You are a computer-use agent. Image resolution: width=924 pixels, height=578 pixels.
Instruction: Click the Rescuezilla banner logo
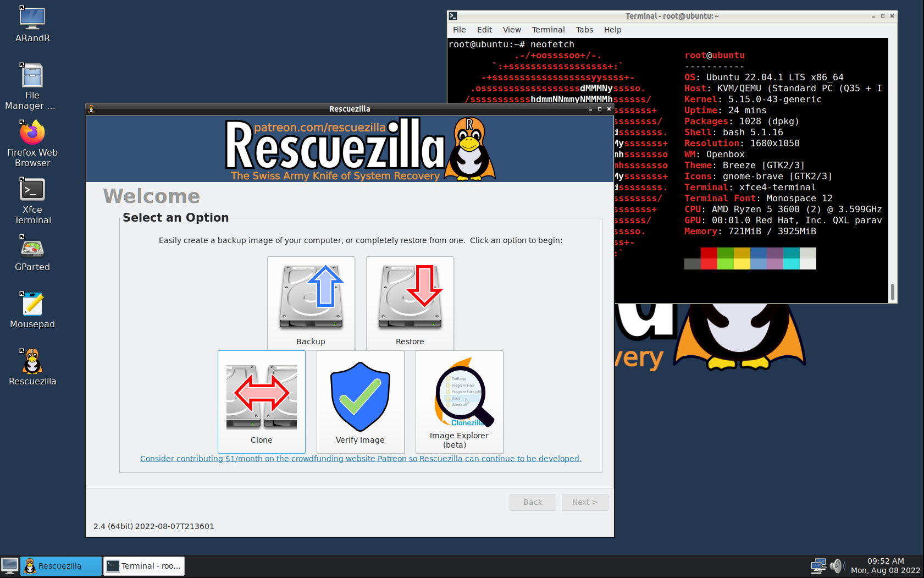(x=360, y=148)
